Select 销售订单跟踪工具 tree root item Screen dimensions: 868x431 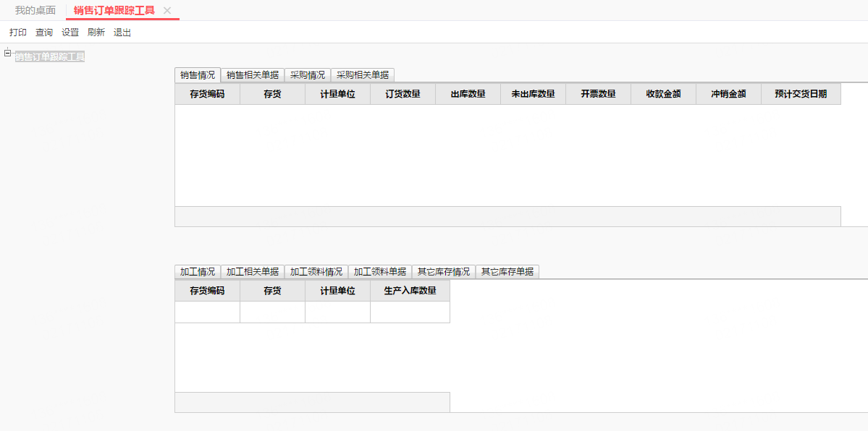click(x=50, y=56)
